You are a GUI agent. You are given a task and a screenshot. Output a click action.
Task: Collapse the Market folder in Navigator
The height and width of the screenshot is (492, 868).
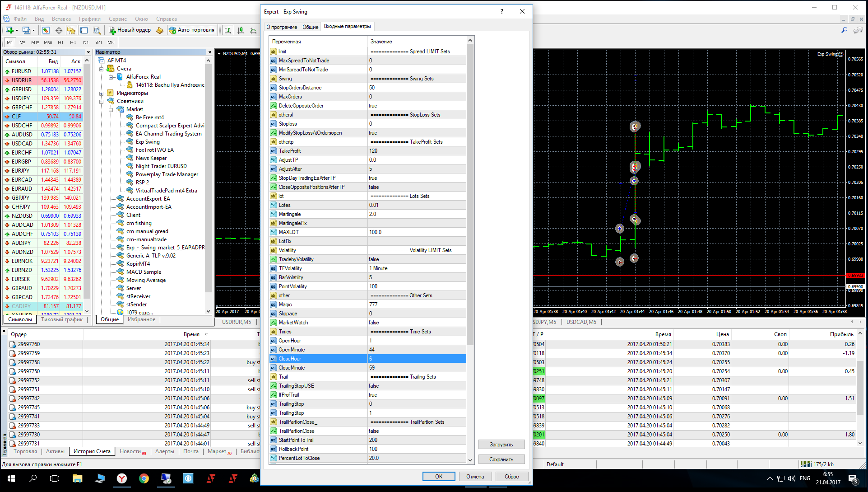111,109
